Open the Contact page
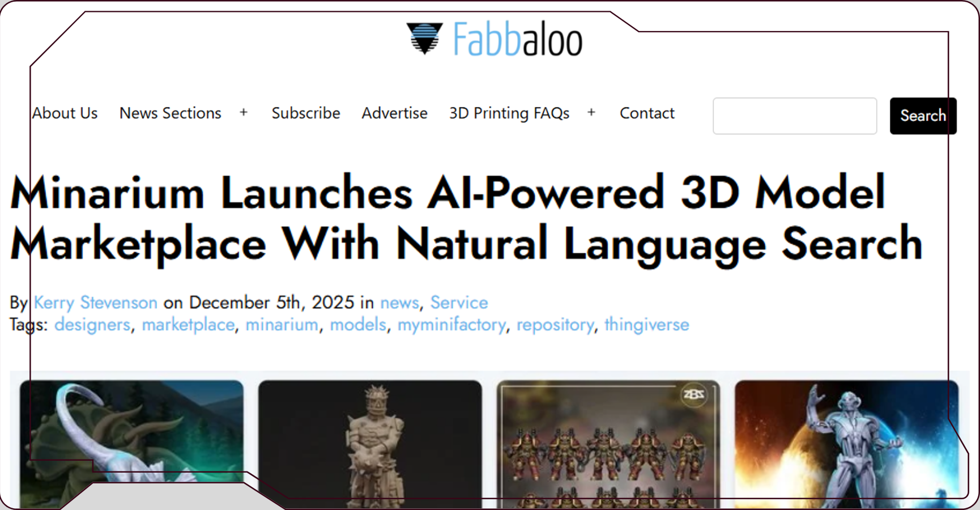The width and height of the screenshot is (980, 510). tap(647, 113)
